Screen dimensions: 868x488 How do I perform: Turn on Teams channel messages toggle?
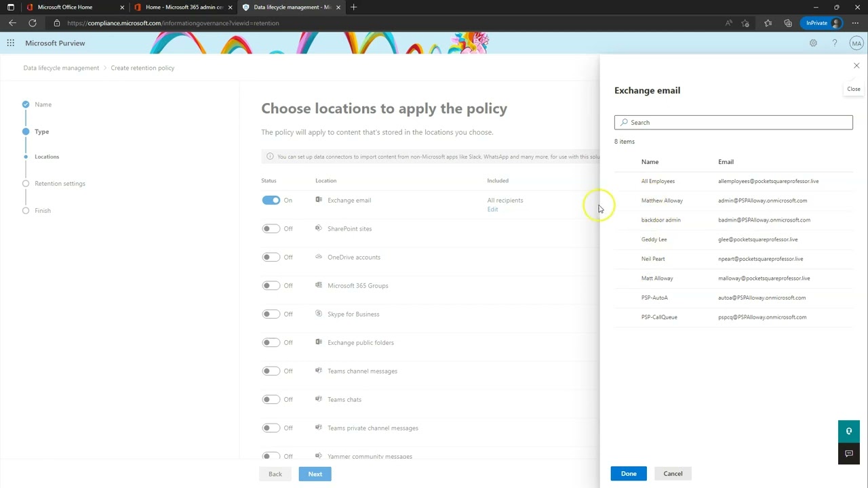(x=271, y=371)
